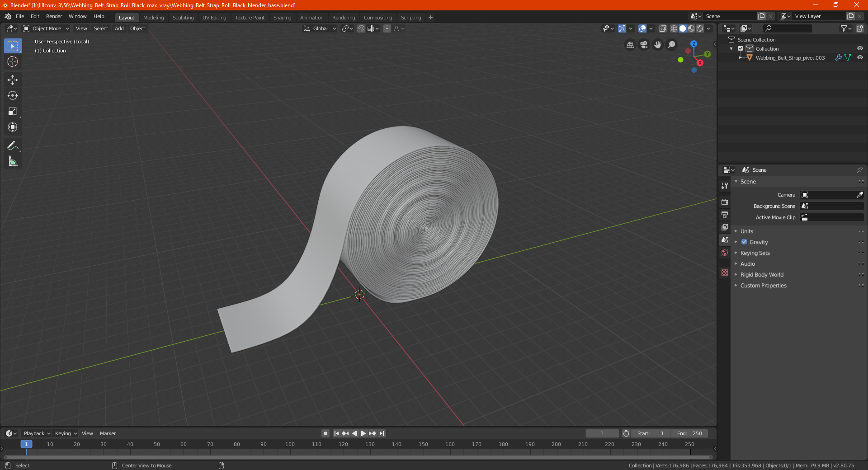This screenshot has width=868, height=470.
Task: Open the Render properties tab
Action: (725, 202)
